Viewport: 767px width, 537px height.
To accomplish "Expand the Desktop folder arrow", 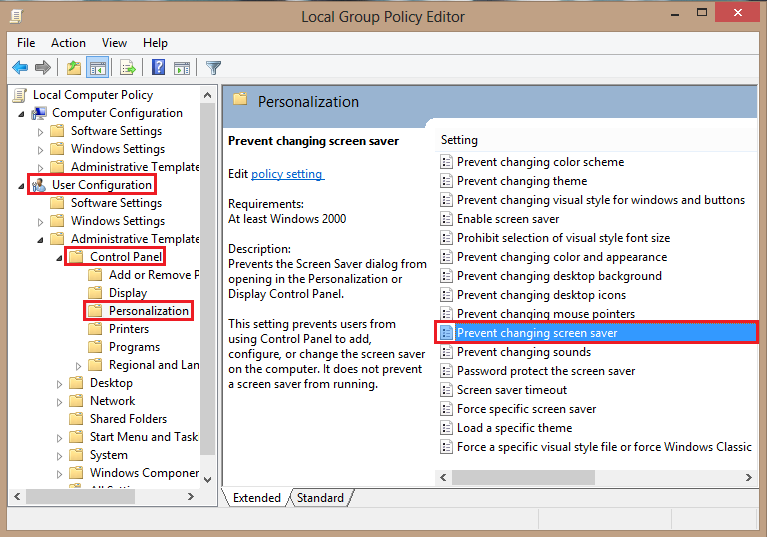I will click(x=59, y=384).
